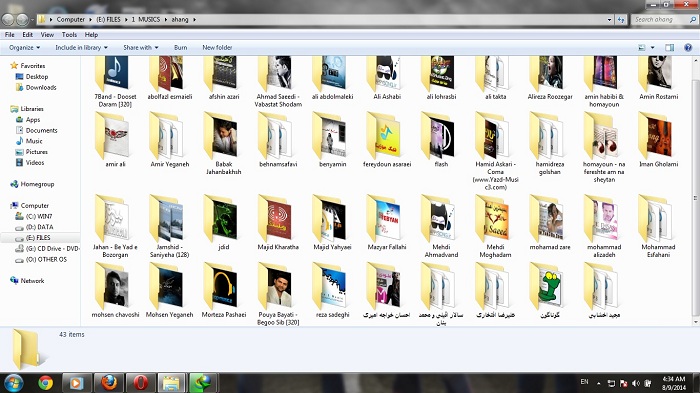The height and width of the screenshot is (393, 700).
Task: Show the preview pane icon
Action: pyautogui.click(x=669, y=47)
